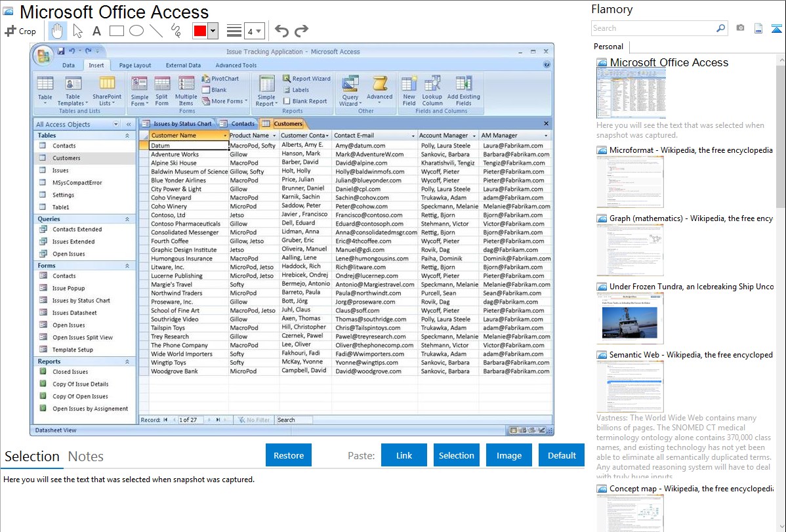Select the straight line tool
Image resolution: width=786 pixels, height=532 pixels.
[156, 31]
